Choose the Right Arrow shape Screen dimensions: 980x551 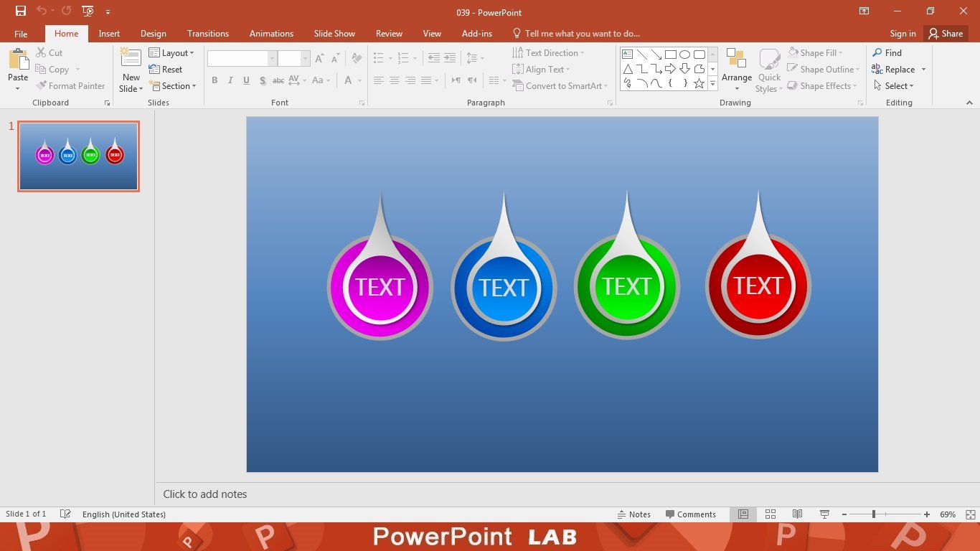pos(670,69)
